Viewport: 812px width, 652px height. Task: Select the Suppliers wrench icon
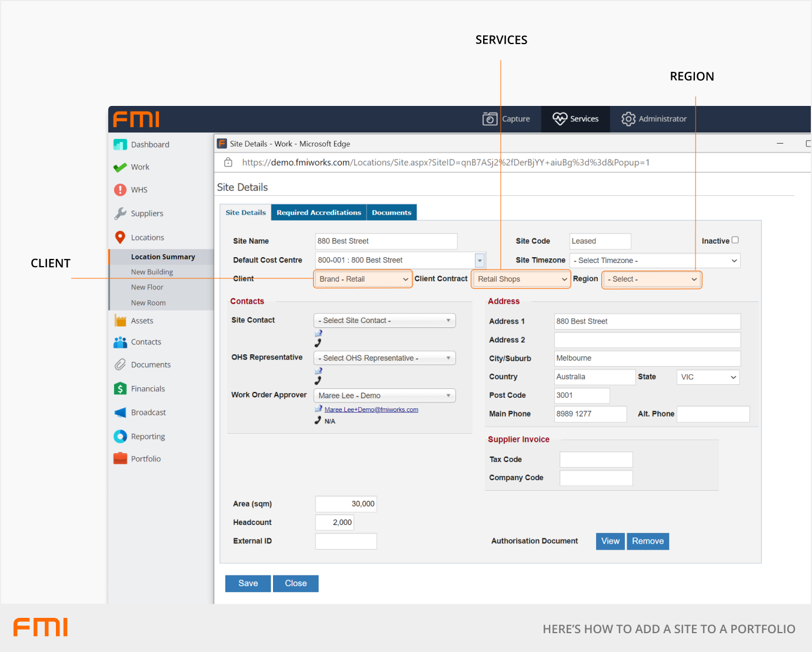coord(120,214)
